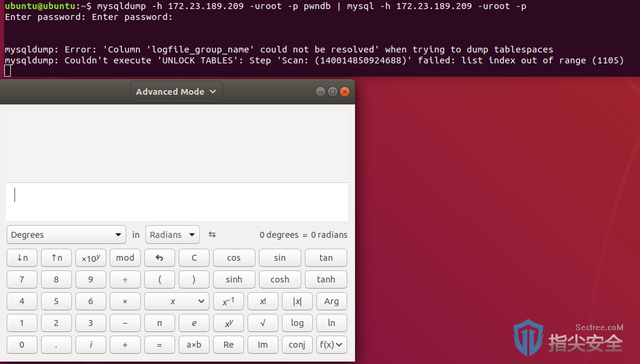
Task: Open the Radians target unit dropdown
Action: [172, 235]
